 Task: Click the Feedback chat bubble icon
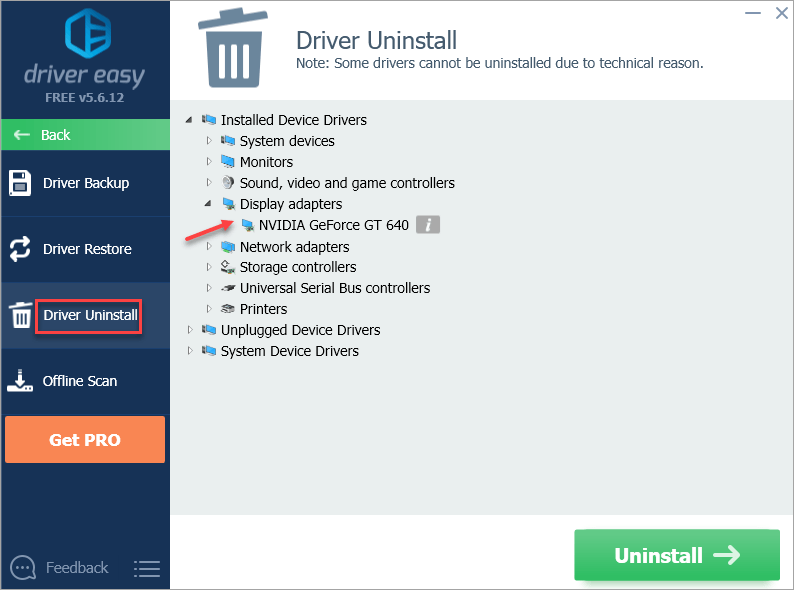pos(23,568)
